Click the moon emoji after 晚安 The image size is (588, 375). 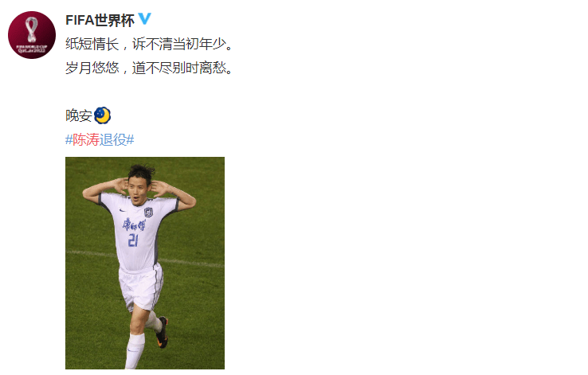click(x=102, y=115)
